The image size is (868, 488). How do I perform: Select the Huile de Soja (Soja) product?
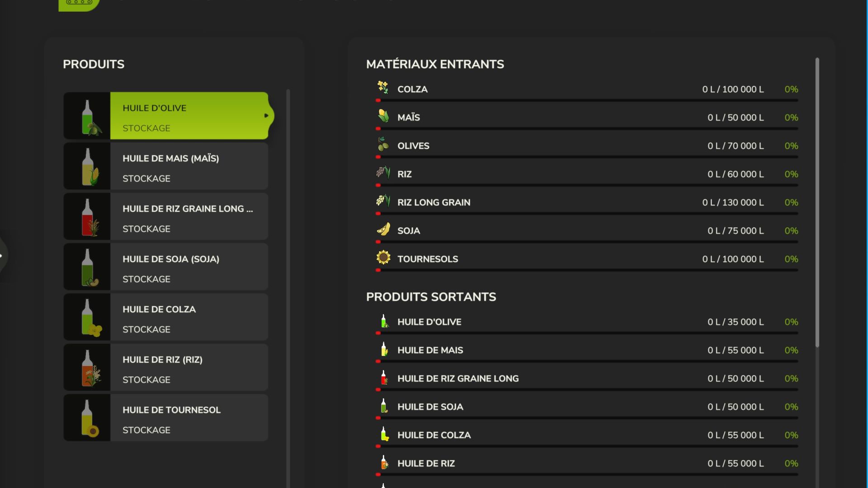click(x=189, y=267)
